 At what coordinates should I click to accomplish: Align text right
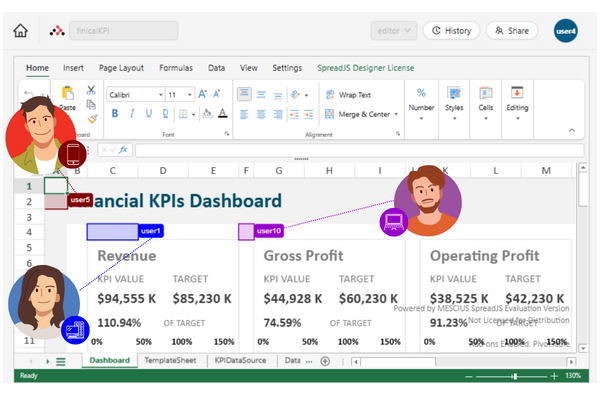pos(278,114)
